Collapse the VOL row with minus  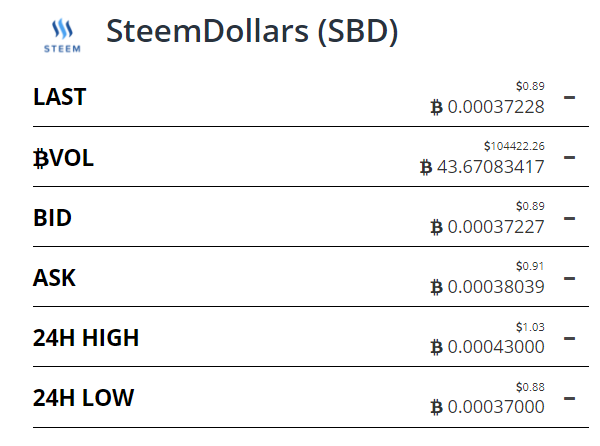pos(570,157)
